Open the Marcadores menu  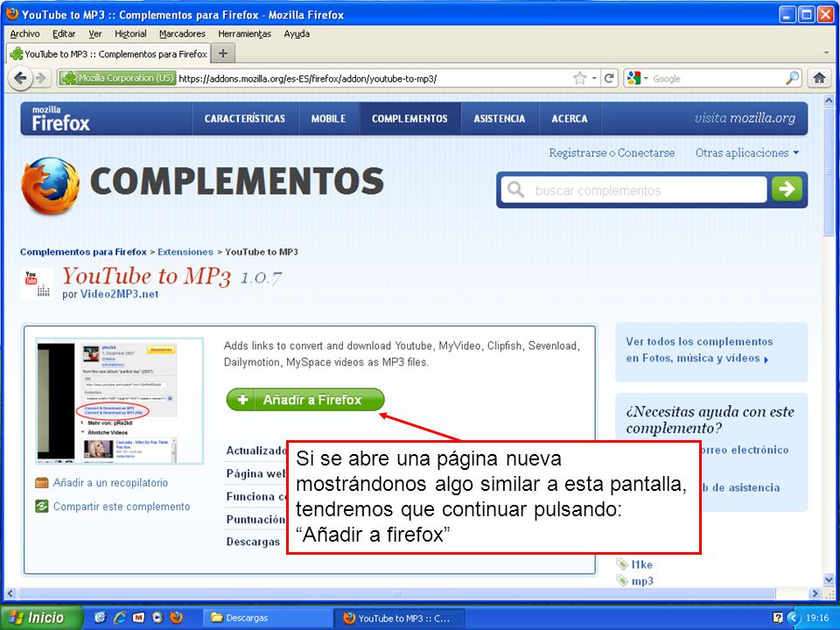coord(182,34)
